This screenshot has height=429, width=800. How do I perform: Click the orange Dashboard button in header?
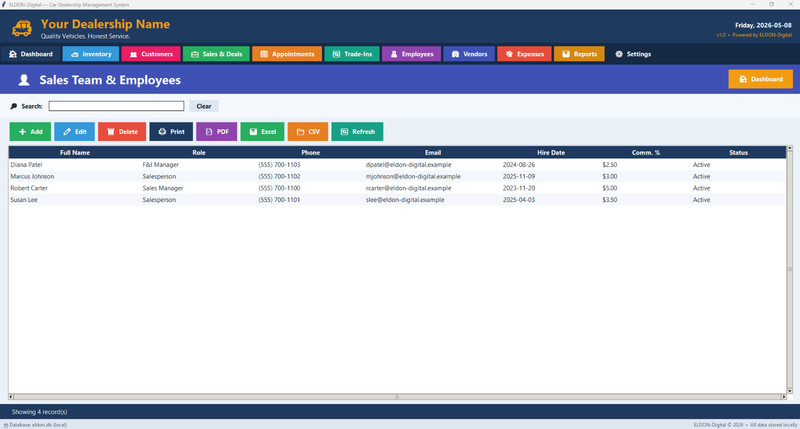tap(760, 79)
